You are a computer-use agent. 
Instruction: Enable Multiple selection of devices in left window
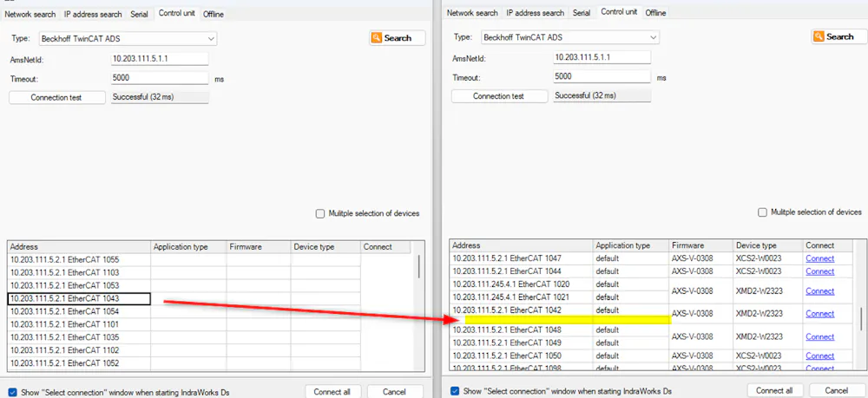pyautogui.click(x=320, y=214)
